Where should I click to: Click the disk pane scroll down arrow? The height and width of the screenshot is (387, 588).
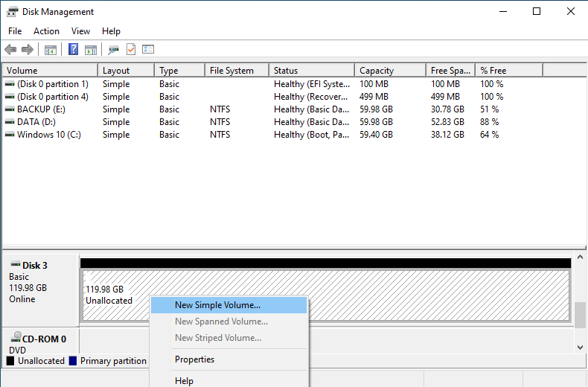[x=580, y=348]
